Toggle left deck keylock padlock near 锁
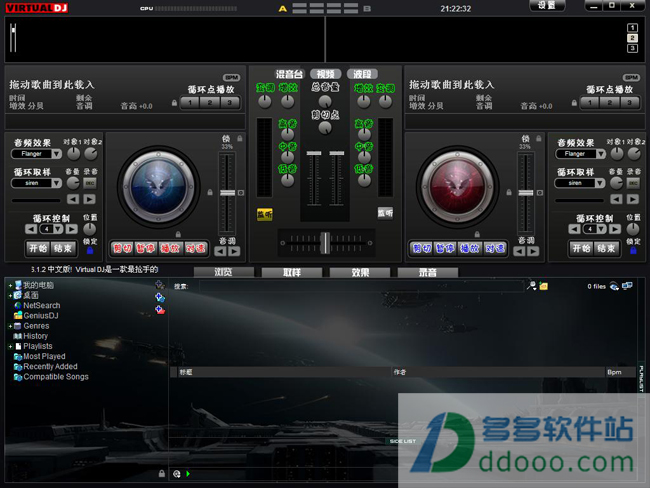The height and width of the screenshot is (488, 650). tap(240, 138)
